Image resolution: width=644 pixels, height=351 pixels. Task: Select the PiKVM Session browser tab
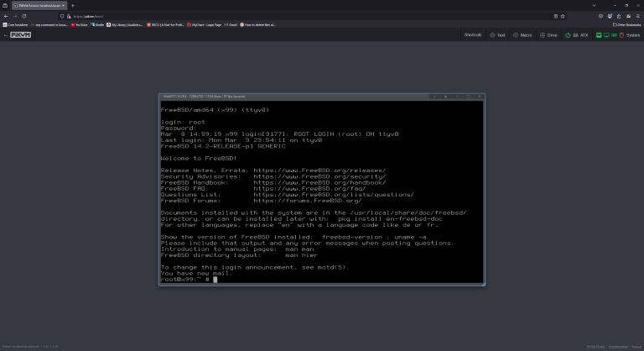tap(38, 5)
